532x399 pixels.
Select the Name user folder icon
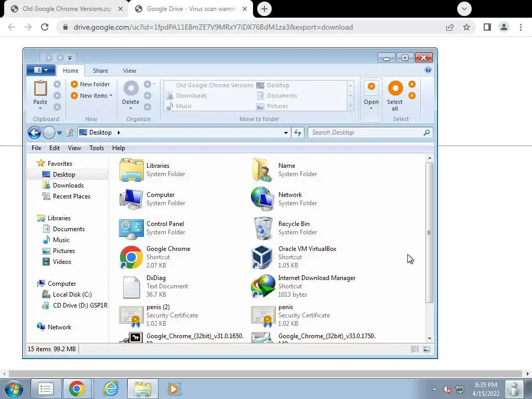[x=263, y=170]
